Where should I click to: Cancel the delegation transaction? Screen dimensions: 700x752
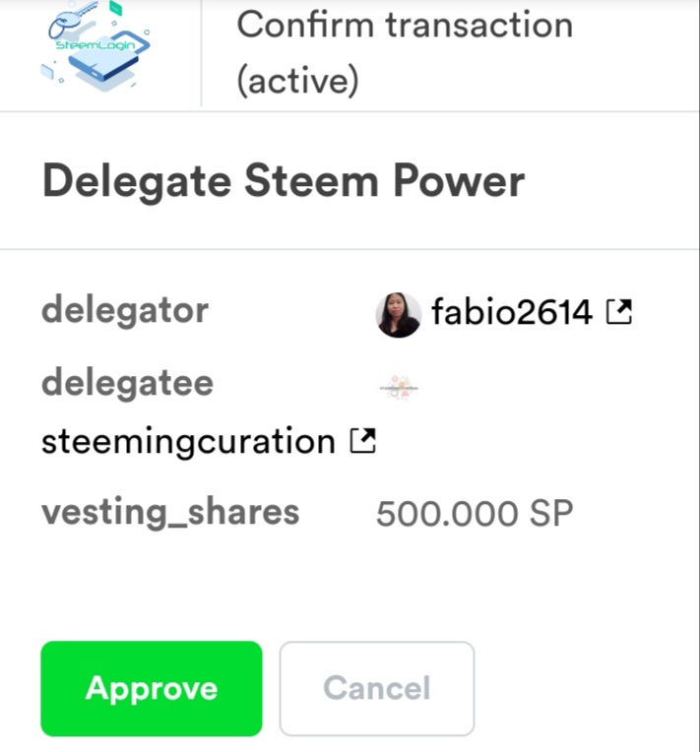[376, 688]
